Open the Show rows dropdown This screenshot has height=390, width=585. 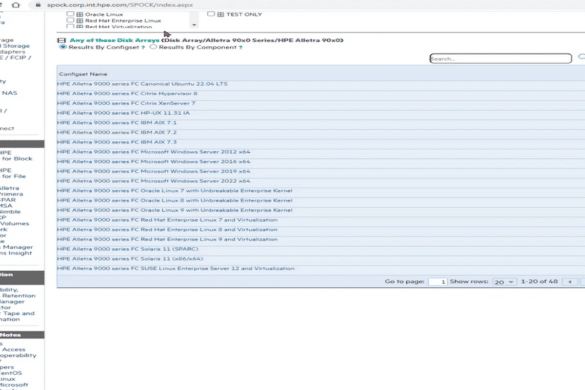(504, 282)
